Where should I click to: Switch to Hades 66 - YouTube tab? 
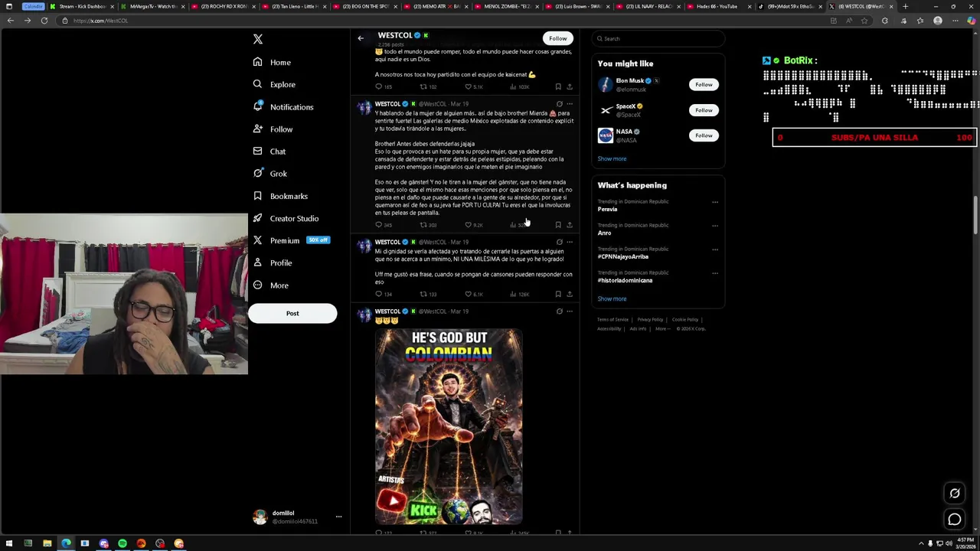coord(717,6)
